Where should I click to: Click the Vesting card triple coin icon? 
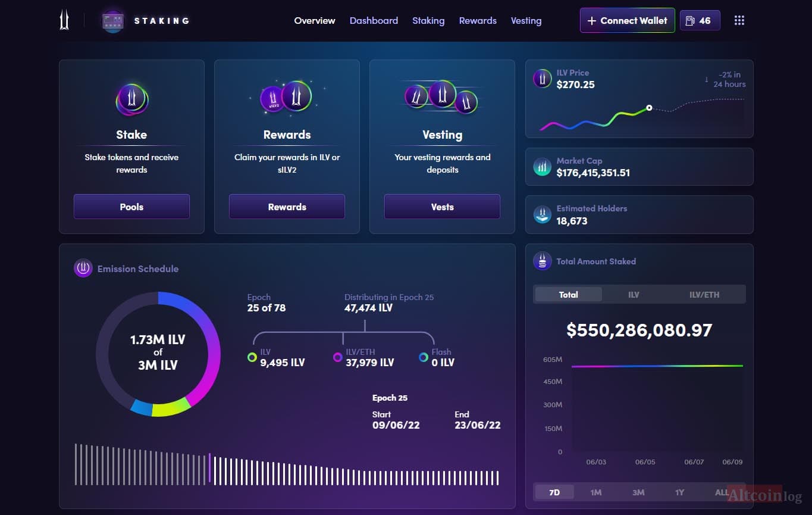click(x=442, y=96)
